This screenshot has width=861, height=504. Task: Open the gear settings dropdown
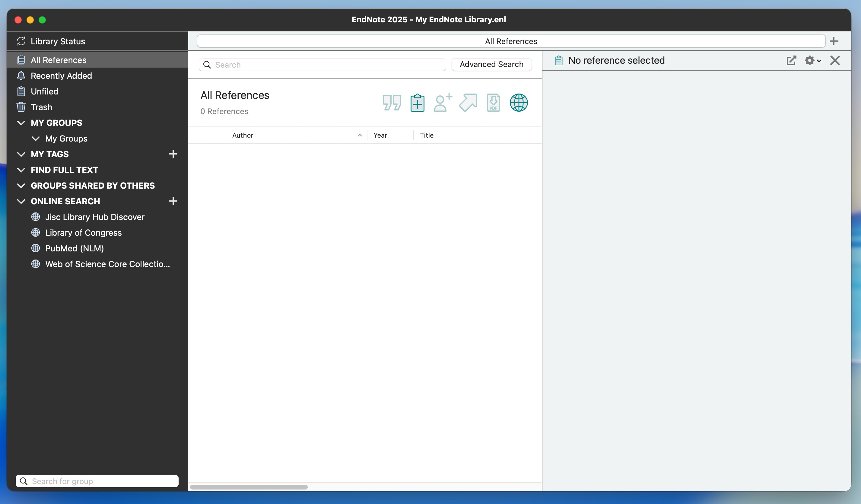pyautogui.click(x=812, y=60)
